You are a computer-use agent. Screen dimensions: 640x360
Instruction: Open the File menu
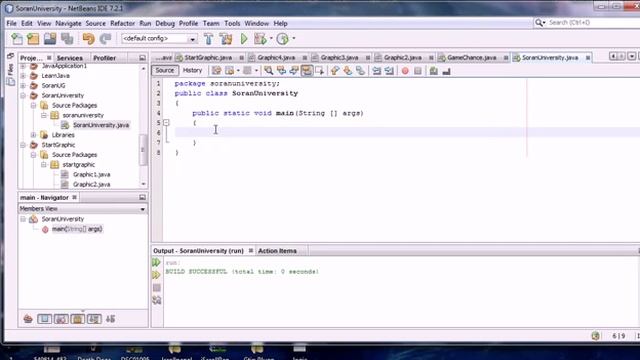click(x=11, y=23)
